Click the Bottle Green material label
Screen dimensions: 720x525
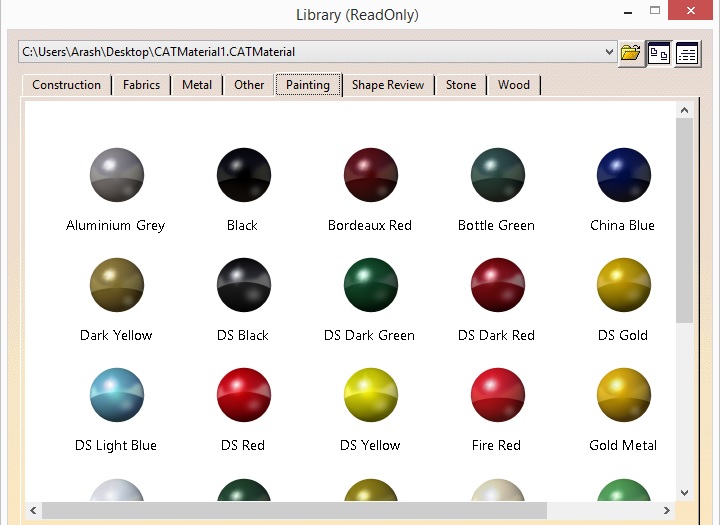(x=496, y=226)
